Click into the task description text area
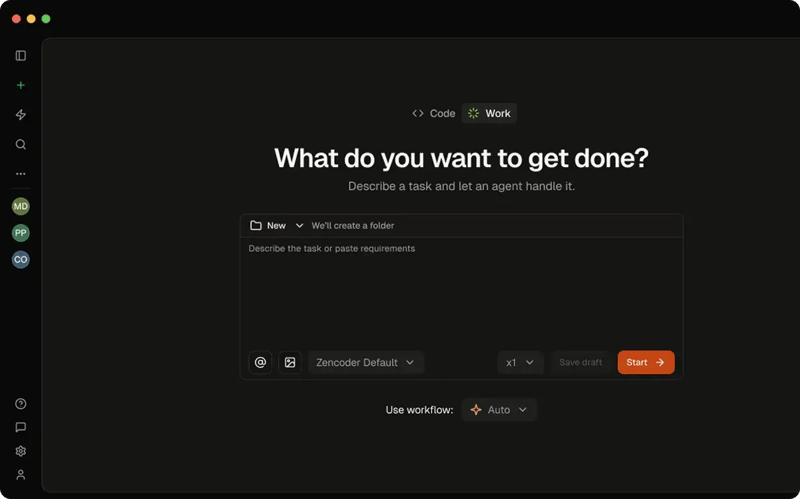800x499 pixels. click(x=460, y=290)
